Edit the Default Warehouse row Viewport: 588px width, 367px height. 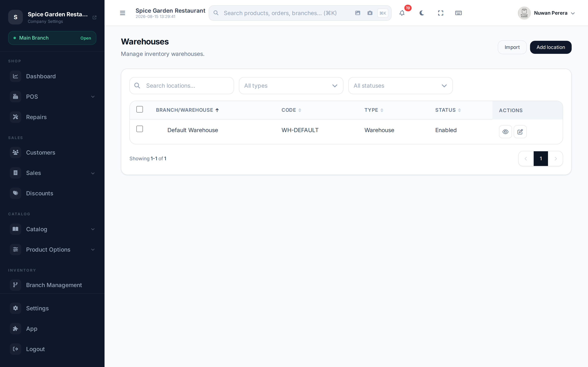pos(520,132)
